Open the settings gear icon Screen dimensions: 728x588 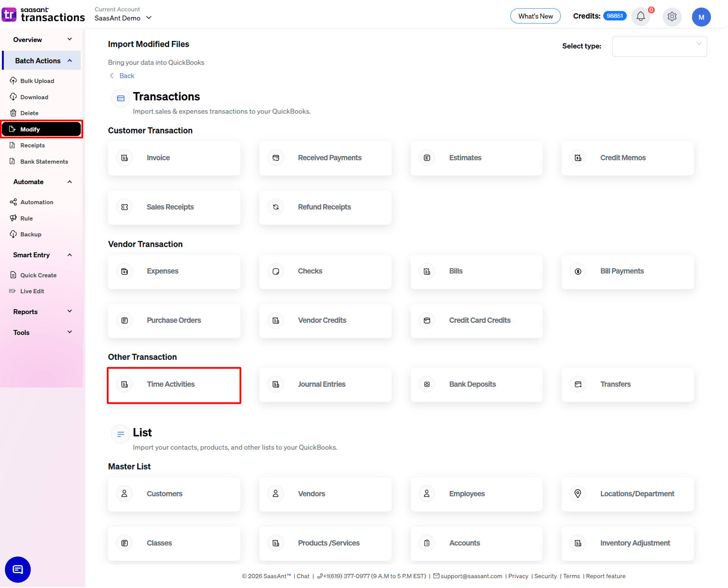tap(672, 17)
